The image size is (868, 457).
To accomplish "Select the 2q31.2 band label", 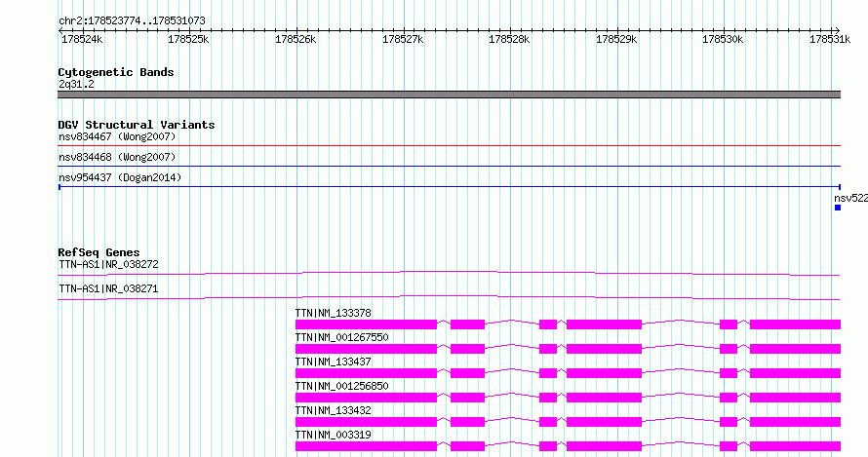I will (x=76, y=85).
